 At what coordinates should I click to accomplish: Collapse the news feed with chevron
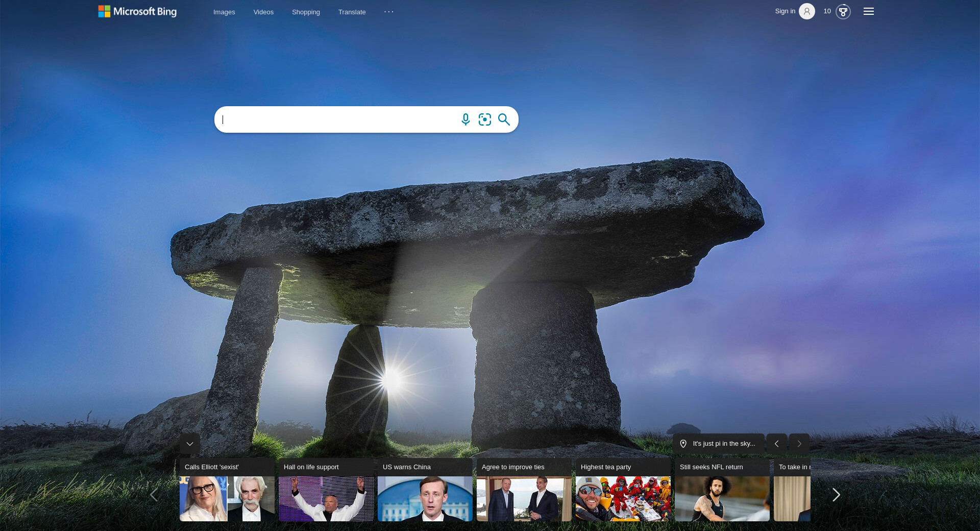(190, 444)
